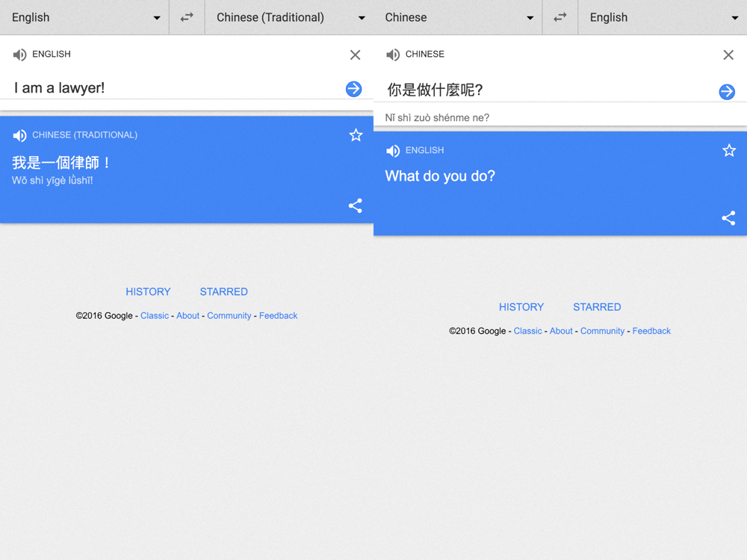747x560 pixels.
Task: Select the 'What do you do?' result text
Action: point(440,176)
